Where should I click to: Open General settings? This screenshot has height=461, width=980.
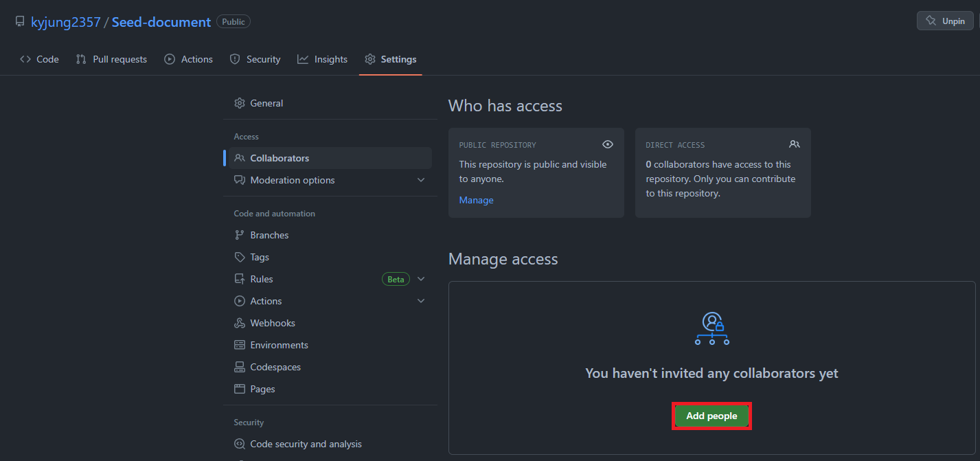[x=330, y=103]
